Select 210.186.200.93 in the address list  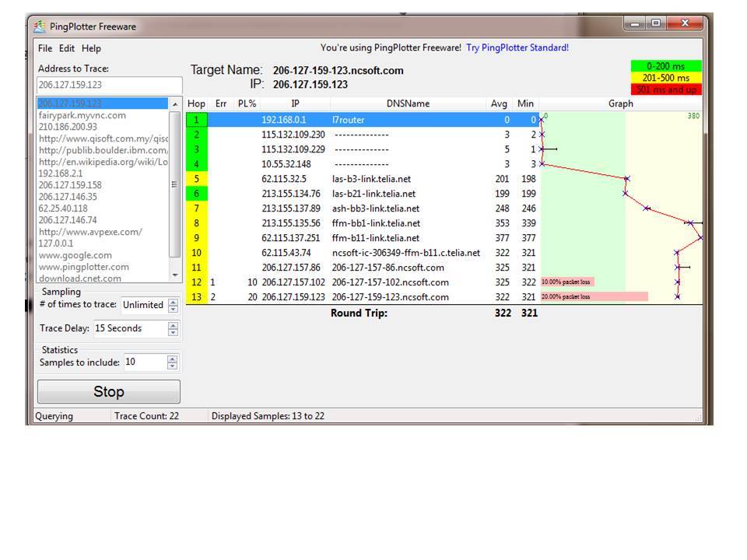point(103,127)
